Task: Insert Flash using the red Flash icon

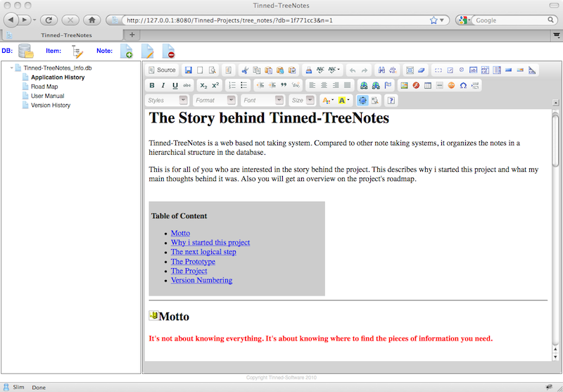Action: pyautogui.click(x=416, y=85)
